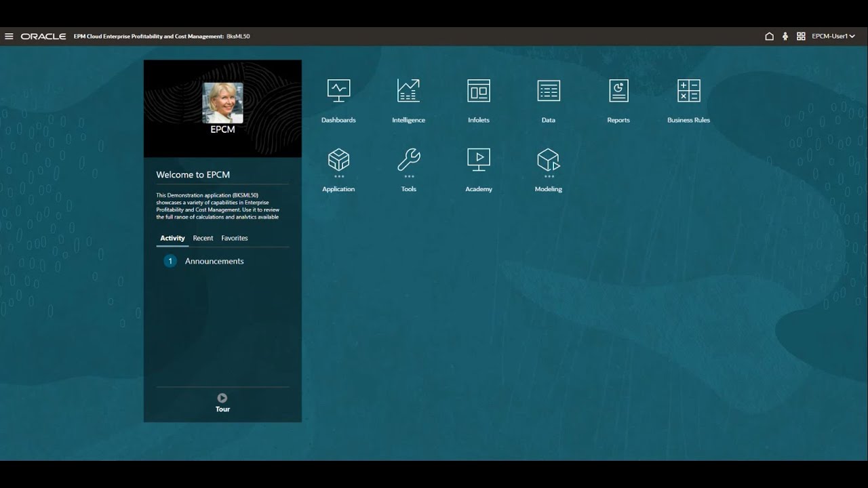Start the Tour play button
The height and width of the screenshot is (488, 868).
pos(222,398)
